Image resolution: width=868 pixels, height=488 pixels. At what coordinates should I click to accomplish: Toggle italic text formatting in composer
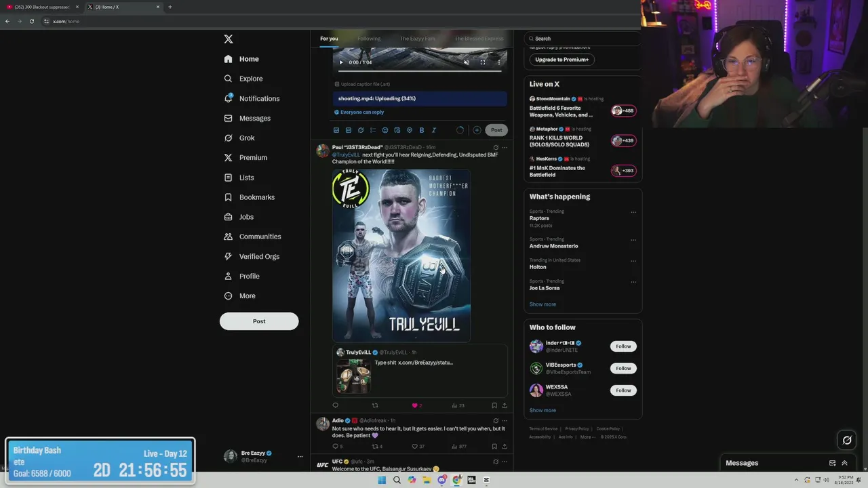click(x=434, y=130)
